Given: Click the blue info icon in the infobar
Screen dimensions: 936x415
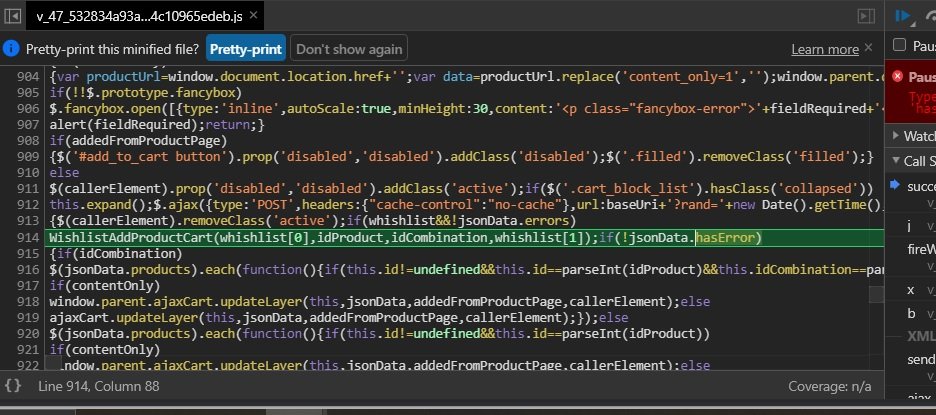Looking at the screenshot, I should (11, 49).
